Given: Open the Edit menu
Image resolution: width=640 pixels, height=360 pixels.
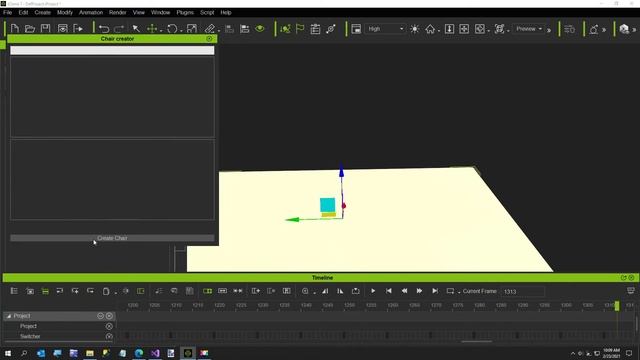Looking at the screenshot, I should click(23, 13).
